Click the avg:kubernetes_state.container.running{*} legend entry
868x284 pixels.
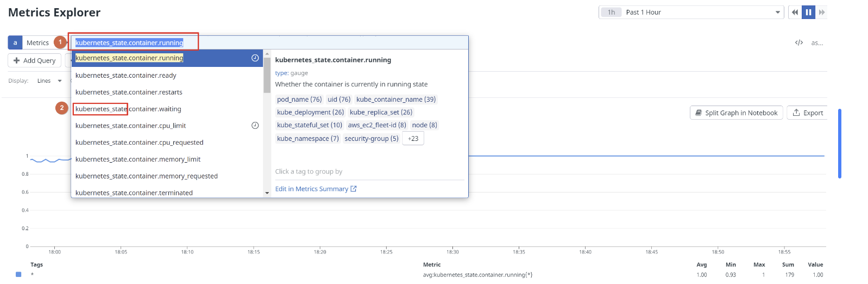pos(477,275)
